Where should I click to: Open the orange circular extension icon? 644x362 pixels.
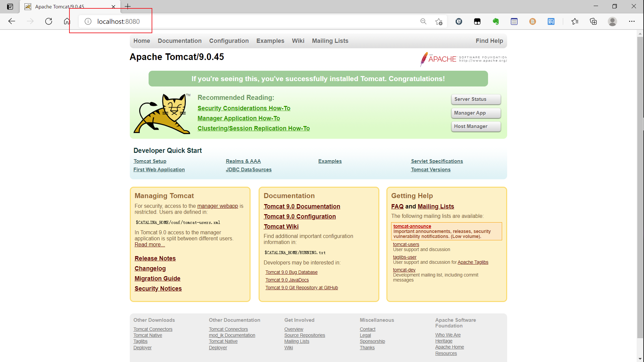(533, 21)
